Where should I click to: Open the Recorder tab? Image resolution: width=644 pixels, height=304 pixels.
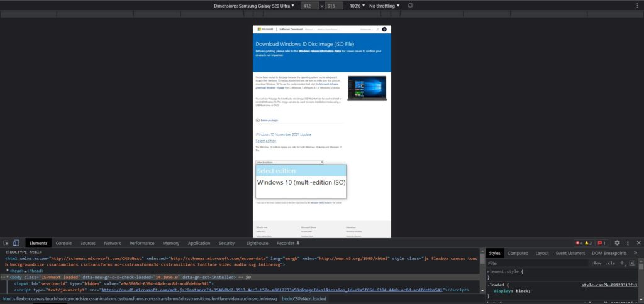[x=288, y=243]
